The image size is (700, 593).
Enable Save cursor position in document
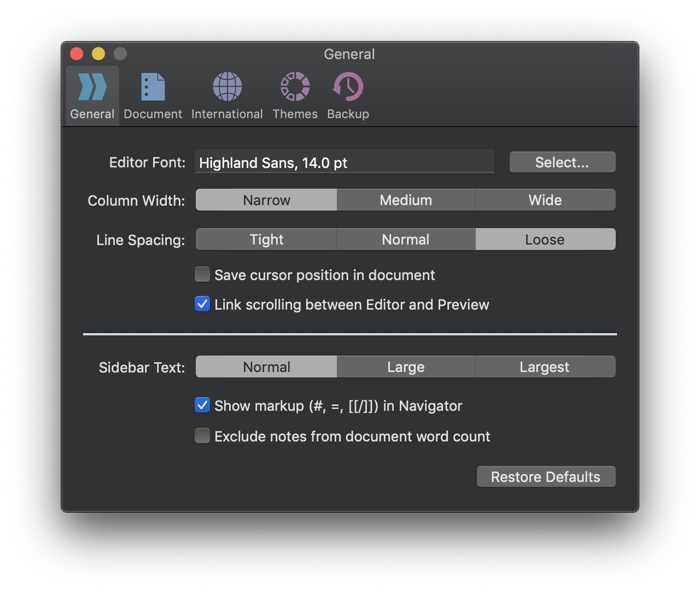coord(202,275)
